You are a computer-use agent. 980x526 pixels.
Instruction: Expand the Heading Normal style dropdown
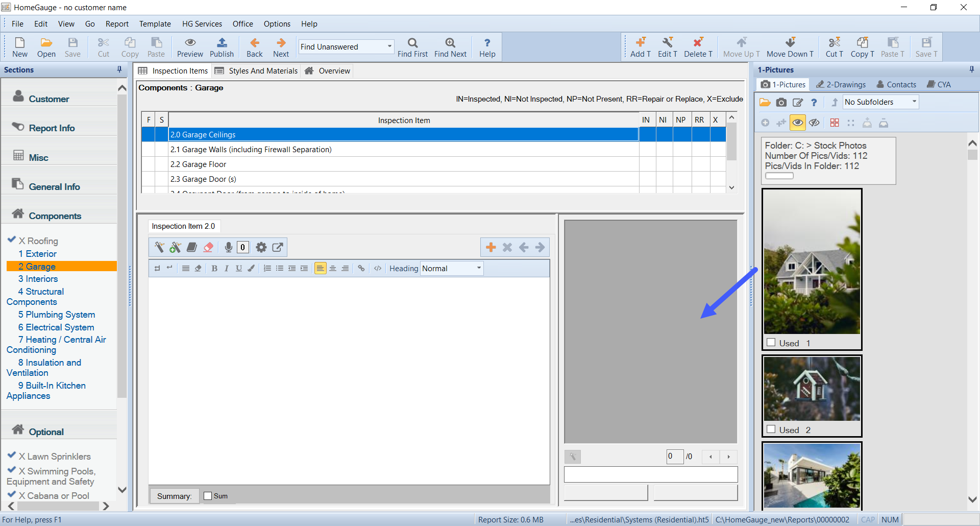click(479, 268)
